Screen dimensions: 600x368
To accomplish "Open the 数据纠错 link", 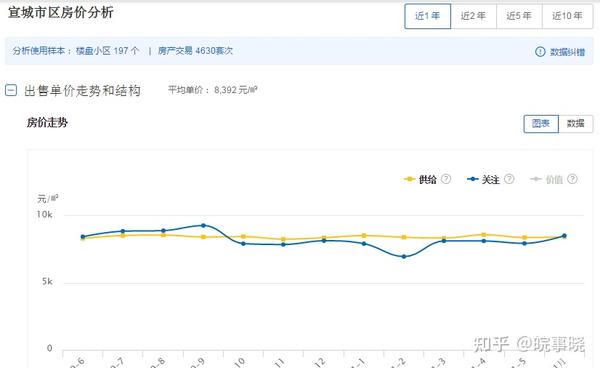I will [x=567, y=52].
